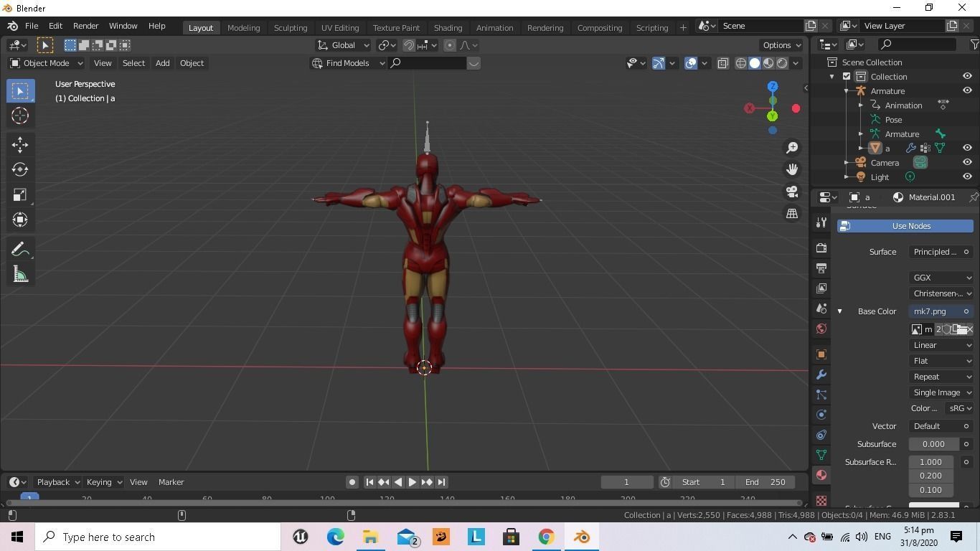The width and height of the screenshot is (980, 551).
Task: Open the Render properties tab
Action: tap(821, 248)
